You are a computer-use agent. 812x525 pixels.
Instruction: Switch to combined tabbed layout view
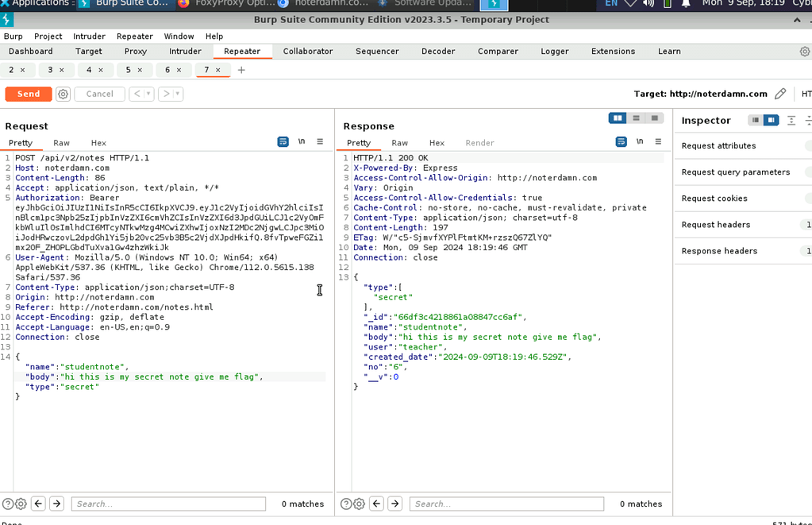coord(654,118)
